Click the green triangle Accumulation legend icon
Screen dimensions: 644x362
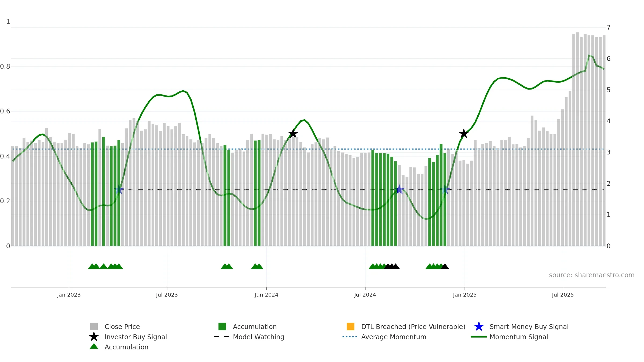tap(94, 346)
